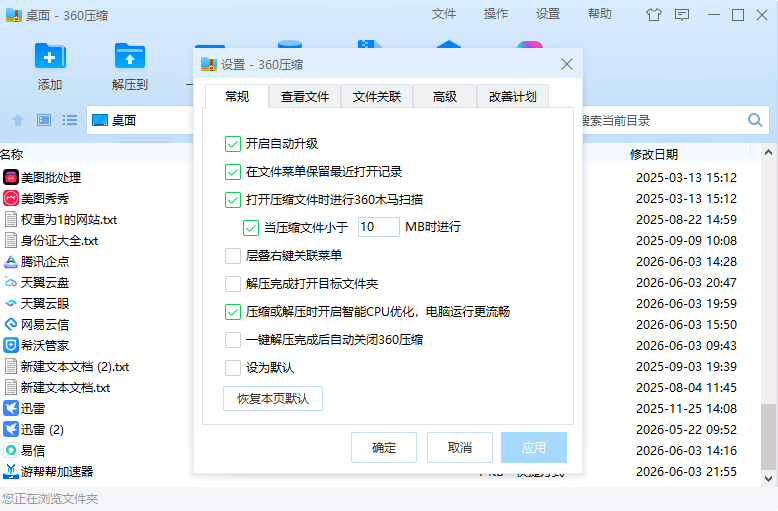Select the 希沃管家 icon
Screen dimensions: 778x511
[11, 345]
